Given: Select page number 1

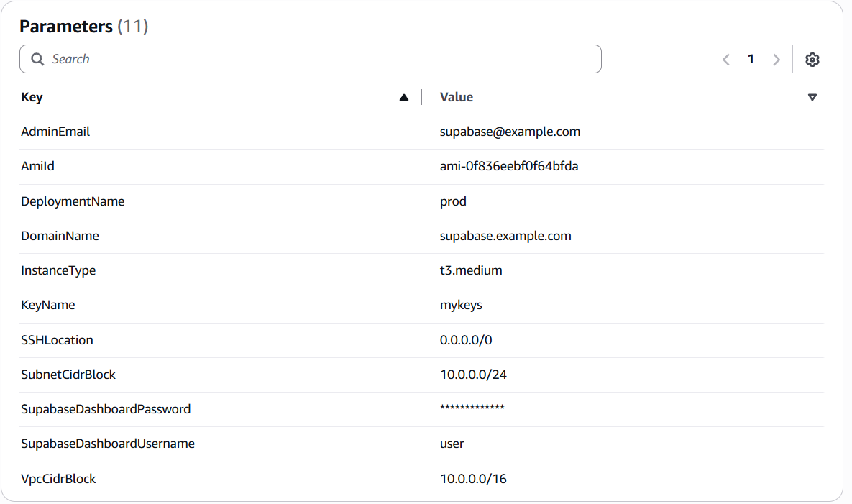Looking at the screenshot, I should (x=751, y=59).
